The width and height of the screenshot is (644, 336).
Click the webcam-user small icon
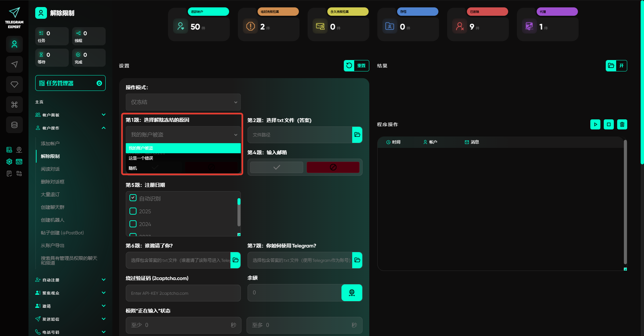click(x=19, y=150)
